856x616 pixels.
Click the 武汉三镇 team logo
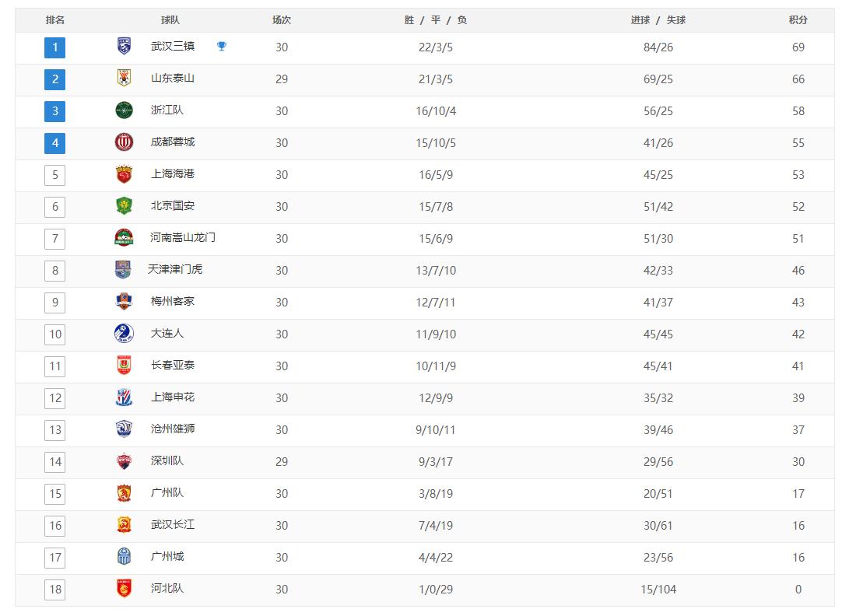tap(124, 47)
